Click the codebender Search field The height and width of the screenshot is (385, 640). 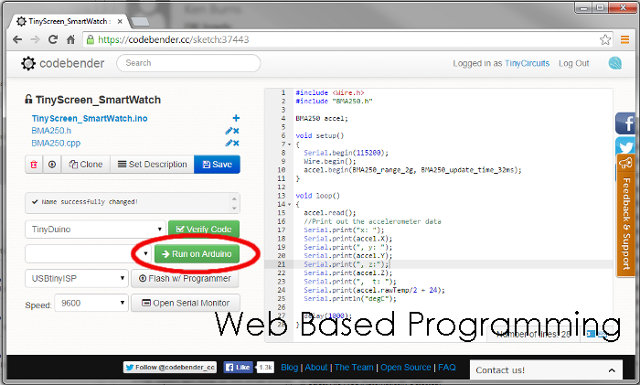coord(189,63)
